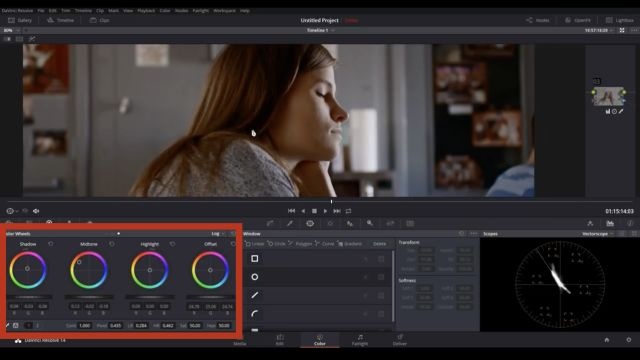The width and height of the screenshot is (640, 360).
Task: Open the Power Window palette
Action: point(310,223)
